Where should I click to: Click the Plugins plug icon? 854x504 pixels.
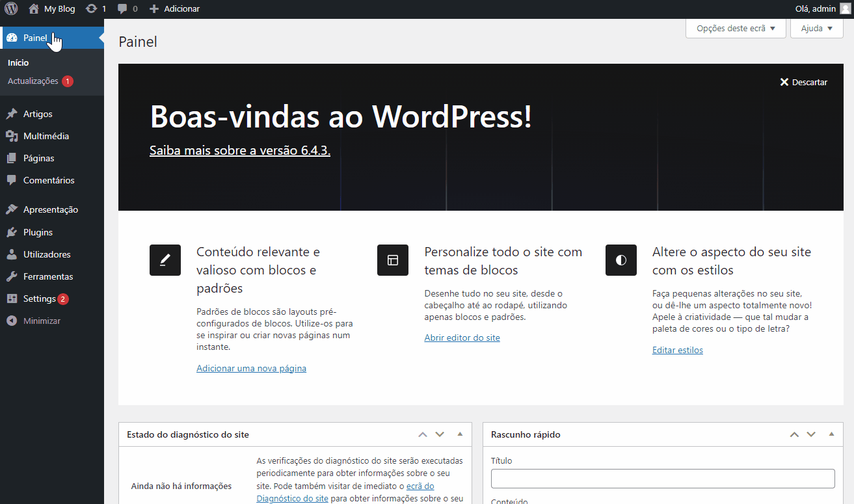[x=12, y=232]
